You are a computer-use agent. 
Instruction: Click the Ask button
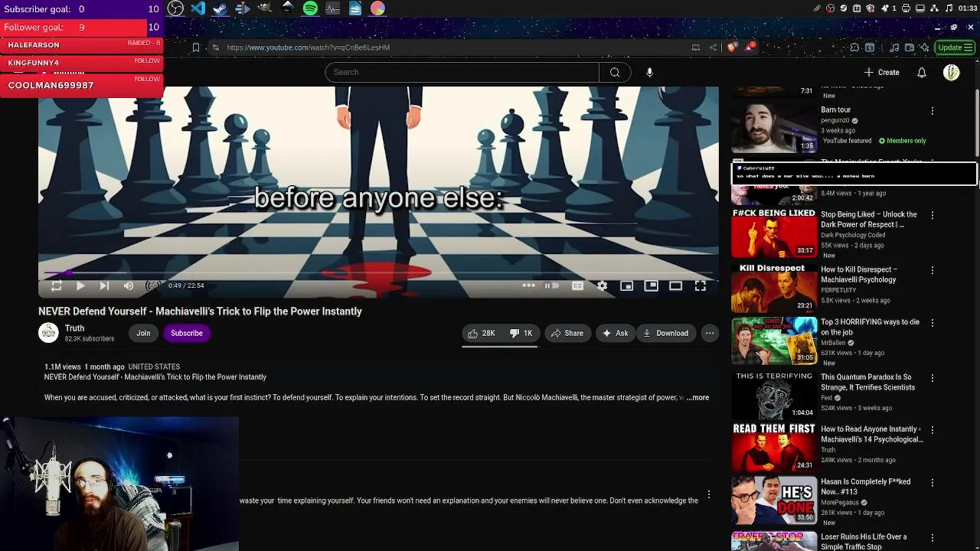(x=616, y=333)
